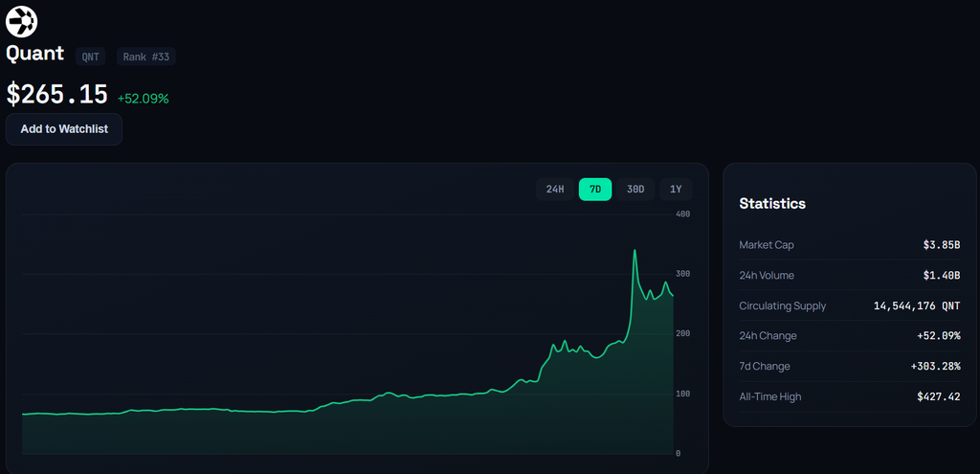Click the 300 y-axis label
Image resolution: width=980 pixels, height=474 pixels.
click(682, 274)
